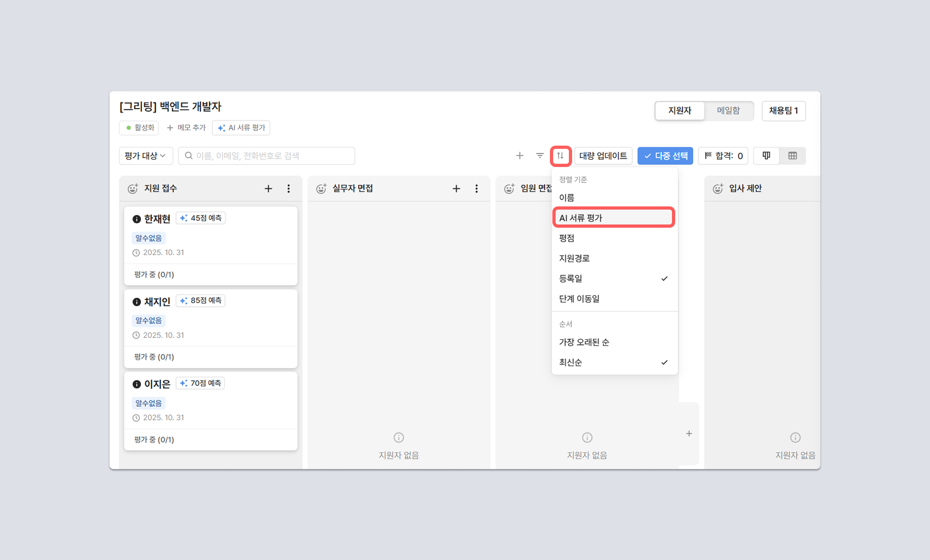Switch to table grid view icon
Image resolution: width=930 pixels, height=560 pixels.
[x=792, y=156]
